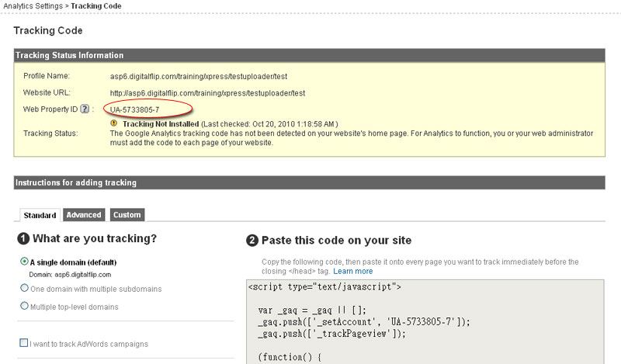Follow the Learn more link
This screenshot has height=364, width=621.
[353, 272]
